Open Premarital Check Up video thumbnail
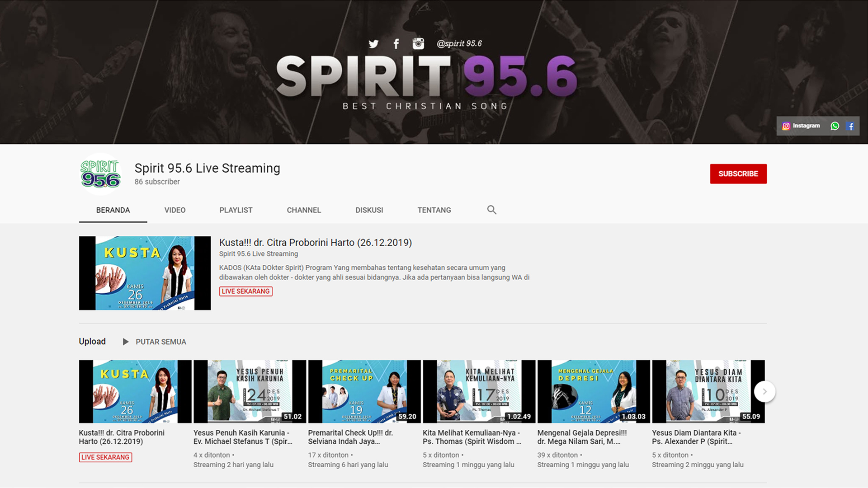This screenshot has width=868, height=488. click(364, 391)
